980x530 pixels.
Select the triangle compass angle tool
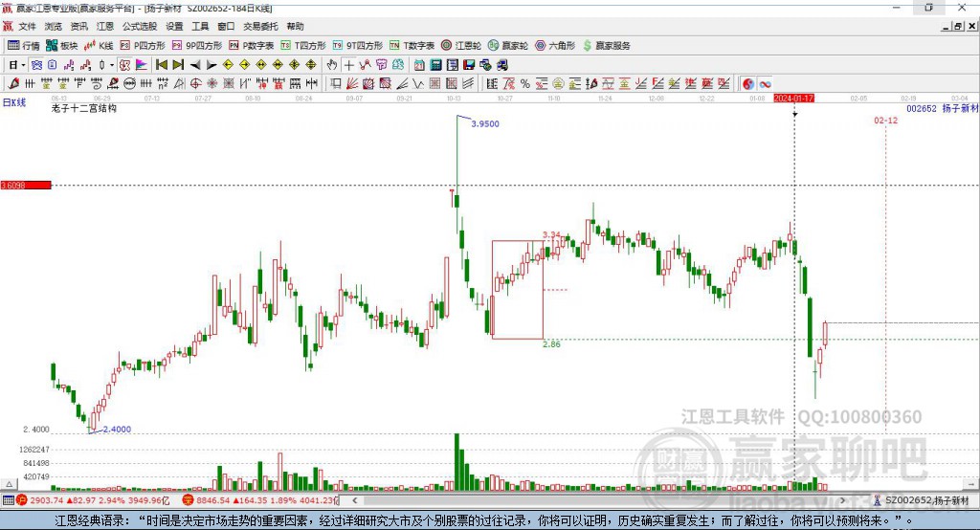click(x=179, y=84)
